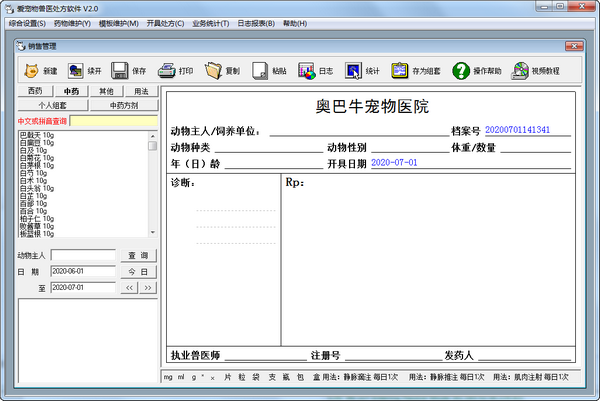Switch to the 用法 tab
Viewport: 600px width, 401px height.
point(140,91)
